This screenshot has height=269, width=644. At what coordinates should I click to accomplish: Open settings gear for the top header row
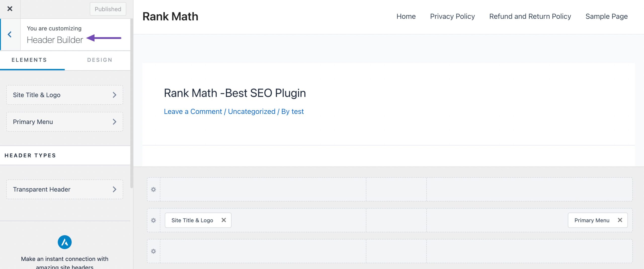[x=153, y=189]
